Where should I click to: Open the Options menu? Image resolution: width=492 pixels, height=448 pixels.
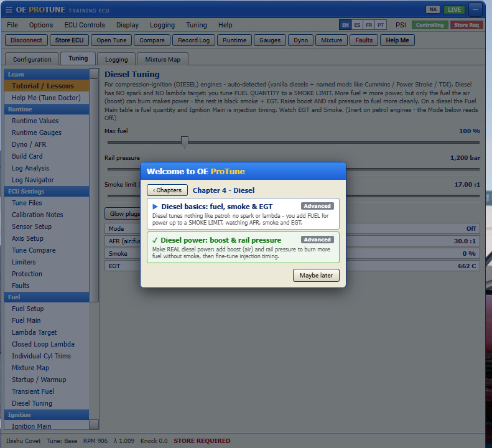(x=41, y=25)
